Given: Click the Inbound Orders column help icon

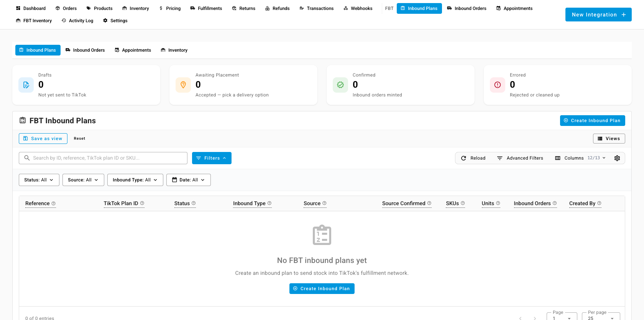Looking at the screenshot, I should click(555, 203).
